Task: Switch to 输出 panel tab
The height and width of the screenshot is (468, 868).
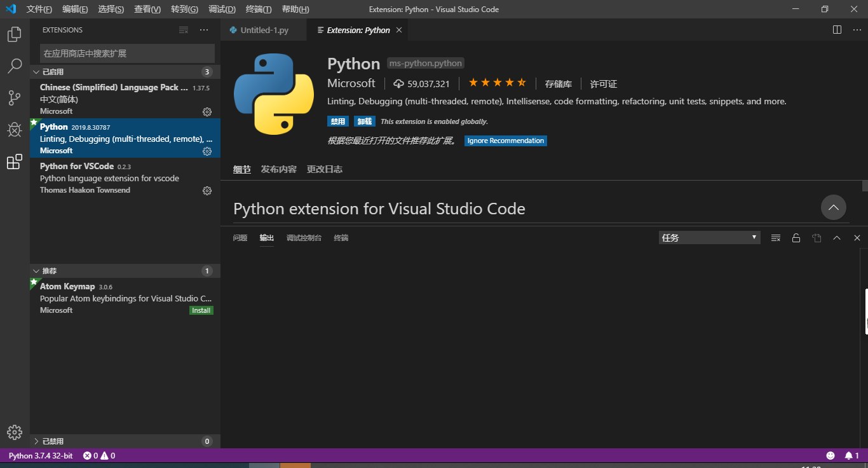Action: point(267,238)
